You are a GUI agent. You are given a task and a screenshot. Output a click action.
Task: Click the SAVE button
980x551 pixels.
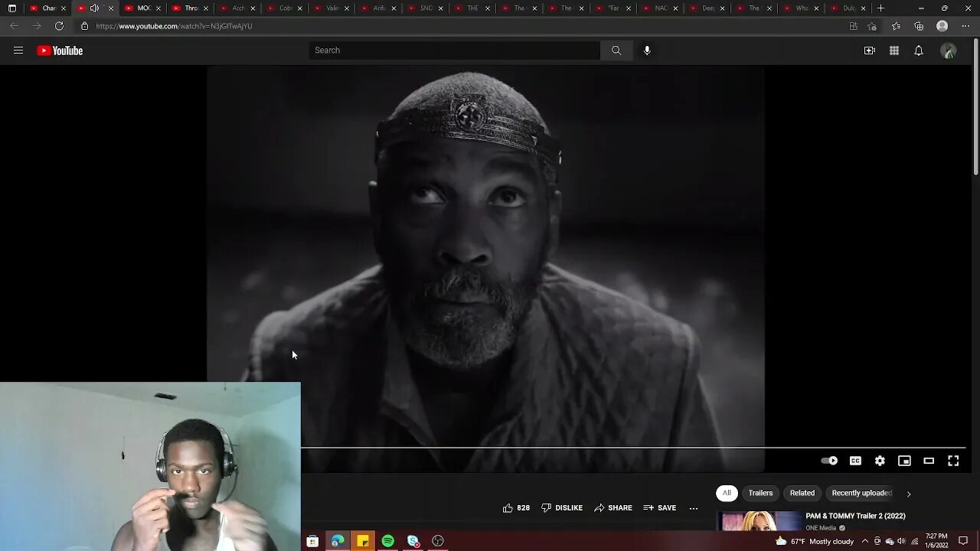pyautogui.click(x=660, y=508)
